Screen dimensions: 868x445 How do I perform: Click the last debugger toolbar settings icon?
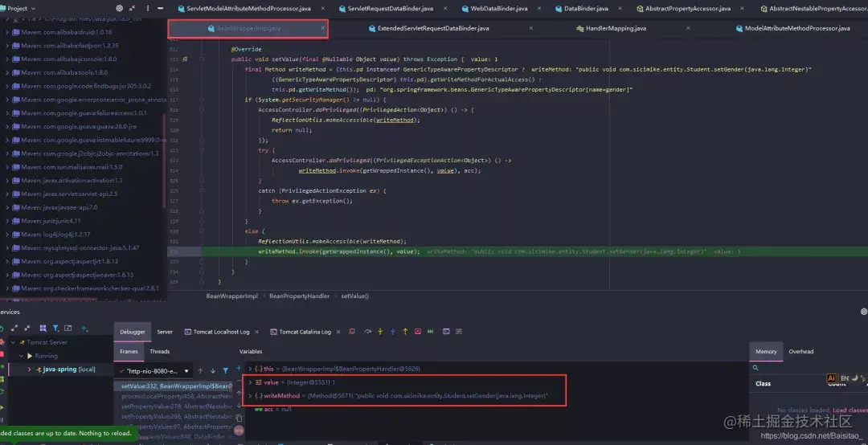point(459,332)
